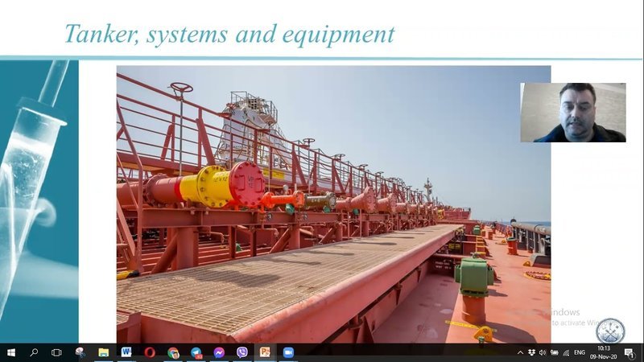644x362 pixels.
Task: Open the Action Center notifications
Action: click(630, 352)
